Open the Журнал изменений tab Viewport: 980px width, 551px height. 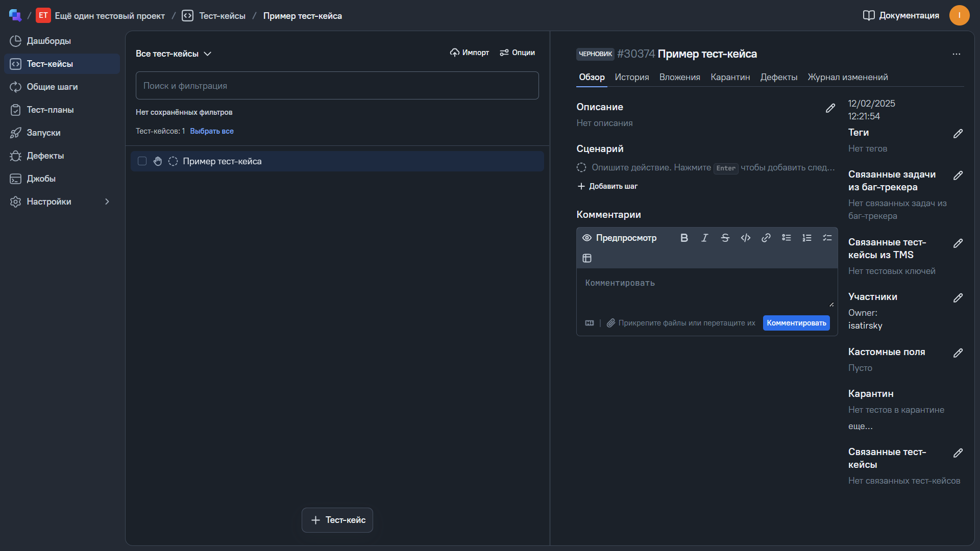(847, 77)
